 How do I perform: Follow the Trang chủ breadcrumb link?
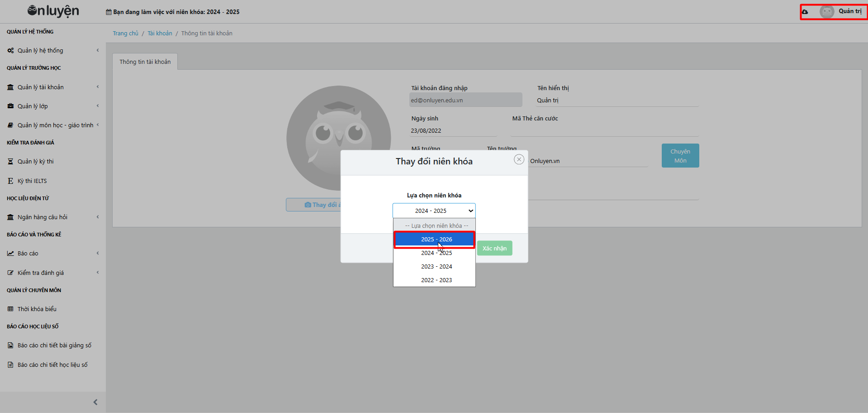pyautogui.click(x=125, y=34)
